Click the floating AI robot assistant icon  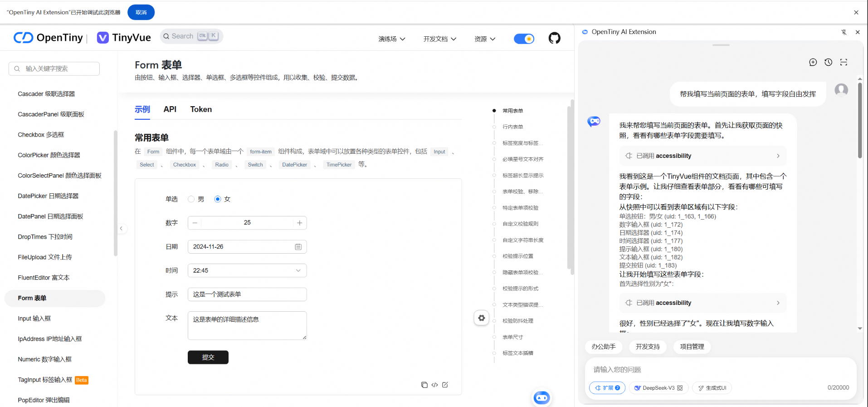pos(541,398)
